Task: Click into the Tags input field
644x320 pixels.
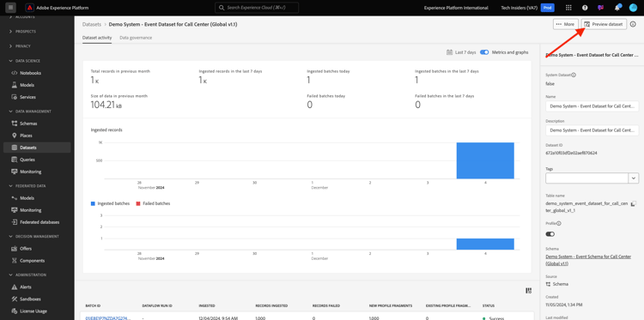Action: click(x=587, y=178)
